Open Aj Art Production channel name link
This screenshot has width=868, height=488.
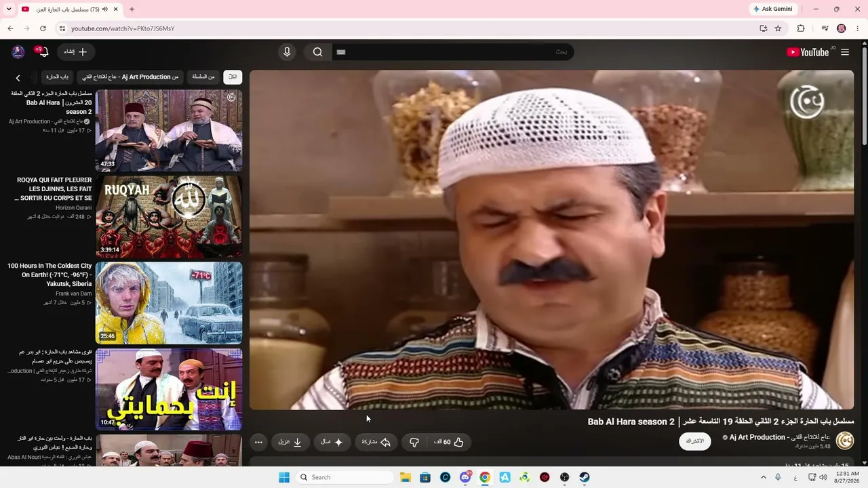coord(780,437)
